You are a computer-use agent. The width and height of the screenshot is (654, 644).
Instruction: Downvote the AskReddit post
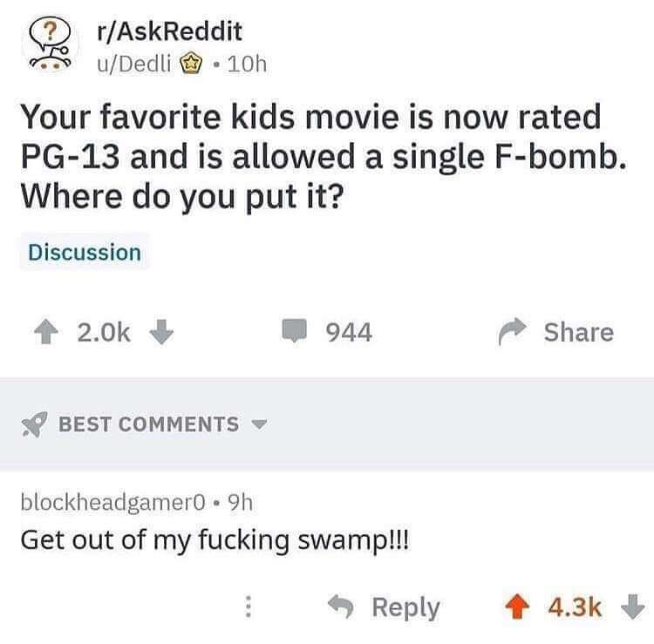point(161,331)
